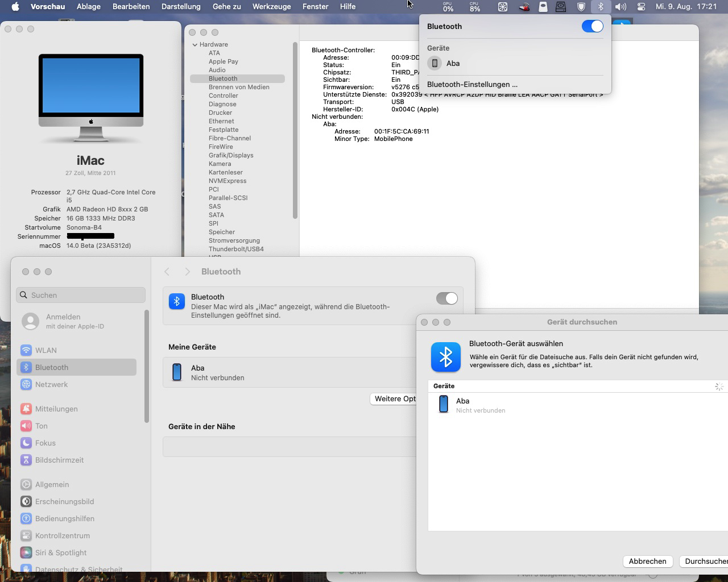Image resolution: width=728 pixels, height=582 pixels.
Task: Click the Siri & Spotlight sidebar icon
Action: point(26,552)
